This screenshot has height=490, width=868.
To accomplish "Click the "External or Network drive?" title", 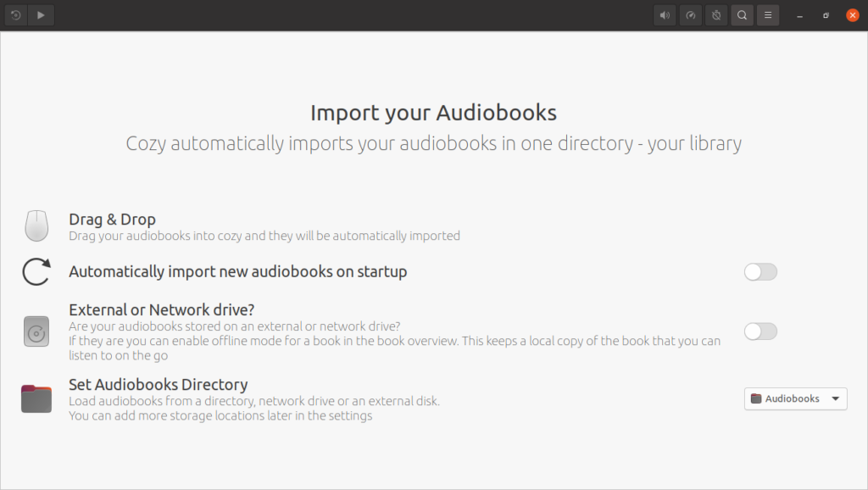I will 161,309.
